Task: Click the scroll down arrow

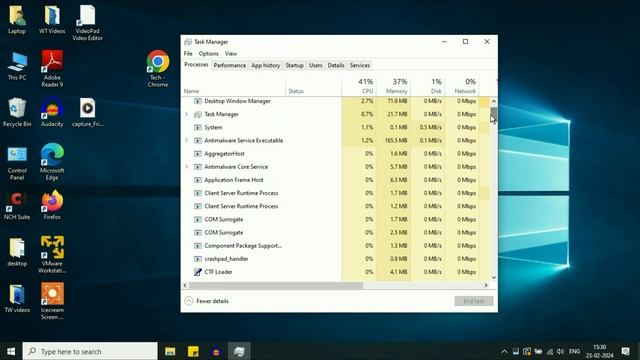Action: [x=493, y=278]
